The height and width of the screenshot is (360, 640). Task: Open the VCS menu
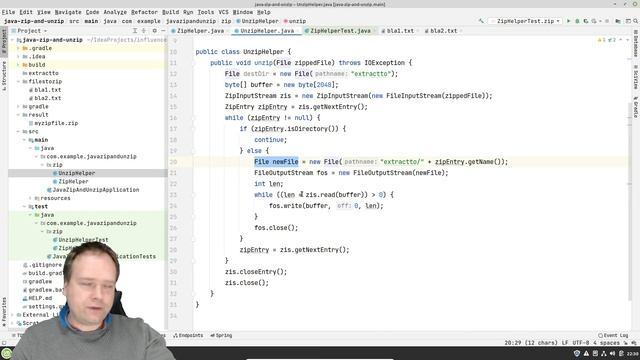pos(223,12)
